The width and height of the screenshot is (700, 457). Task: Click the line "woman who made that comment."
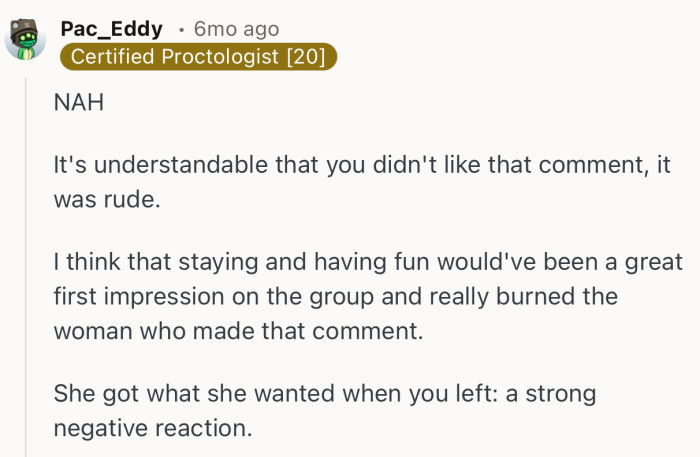click(238, 330)
